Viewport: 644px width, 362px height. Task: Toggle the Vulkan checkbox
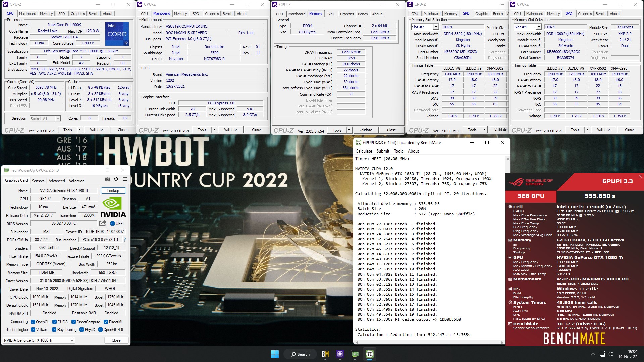click(x=33, y=330)
